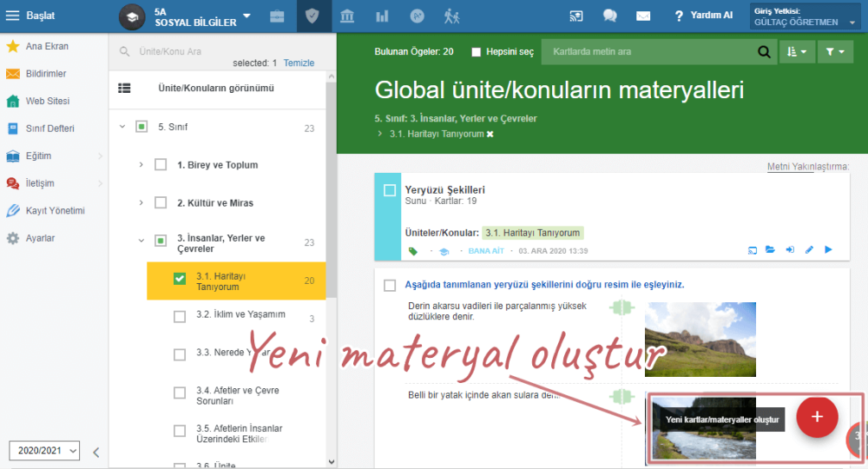The height and width of the screenshot is (469, 868).
Task: Open Sınıf Defteri in the sidebar
Action: (49, 129)
